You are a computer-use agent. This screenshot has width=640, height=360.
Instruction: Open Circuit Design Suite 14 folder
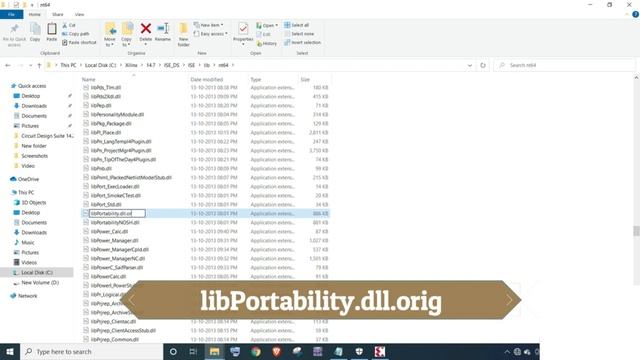click(x=47, y=136)
